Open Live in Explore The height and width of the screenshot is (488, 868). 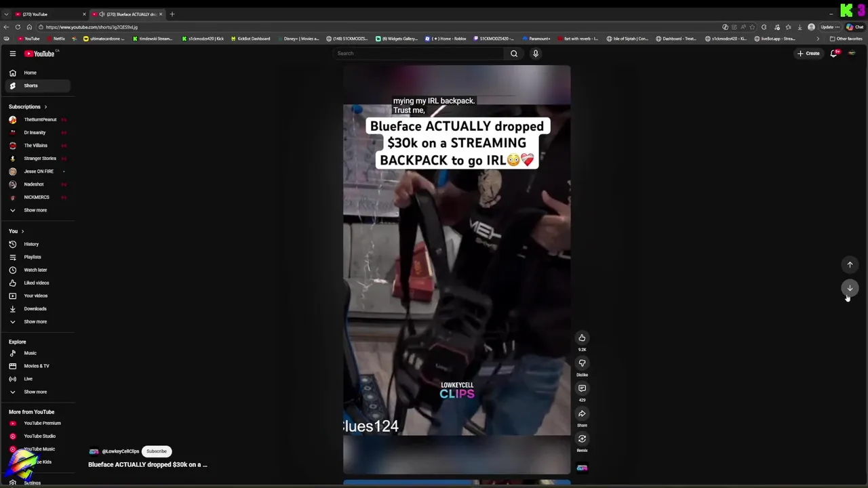pyautogui.click(x=39, y=379)
